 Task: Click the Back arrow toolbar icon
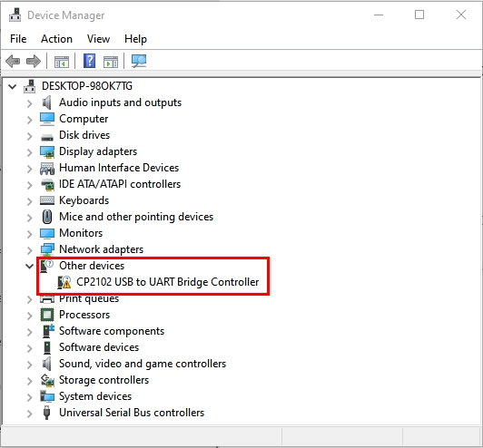[x=13, y=61]
